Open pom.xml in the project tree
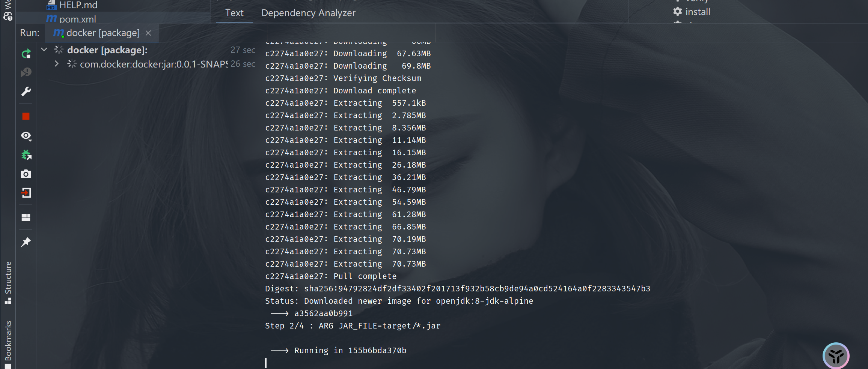868x369 pixels. [77, 19]
